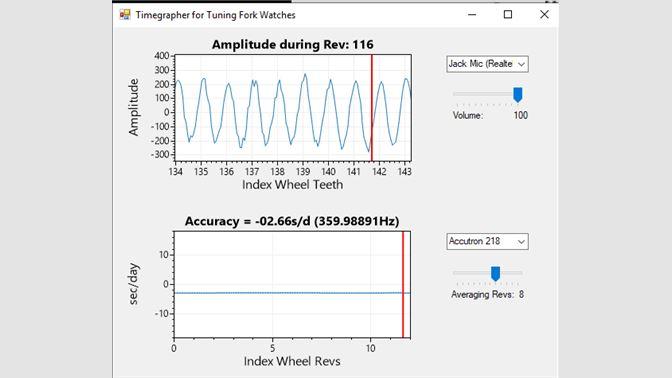This screenshot has height=378, width=672.
Task: Click the red marker line in amplitude chart
Action: 372,108
